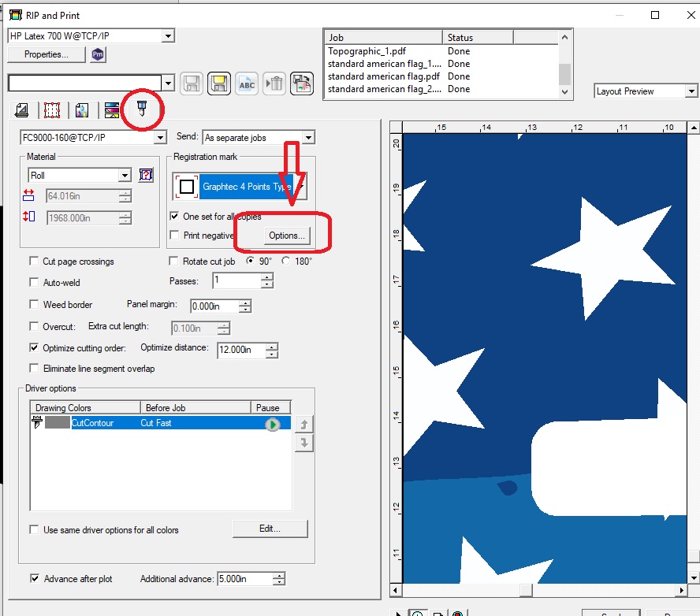
Task: Click job list scrollbar down arrow
Action: pyautogui.click(x=564, y=91)
